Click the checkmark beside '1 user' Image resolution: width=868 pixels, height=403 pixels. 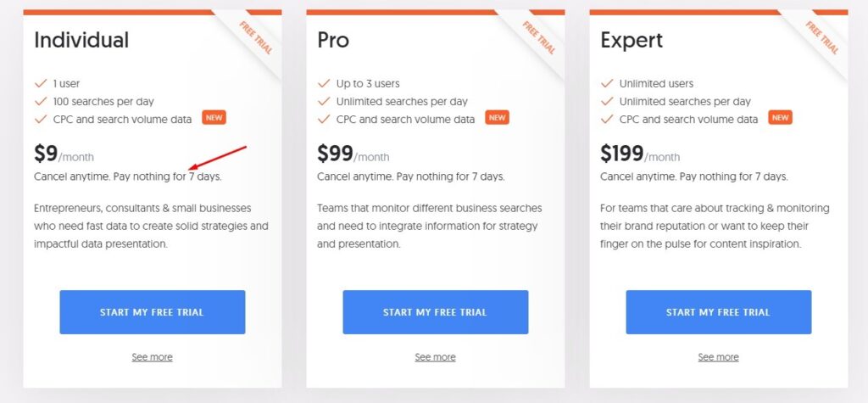pyautogui.click(x=41, y=84)
